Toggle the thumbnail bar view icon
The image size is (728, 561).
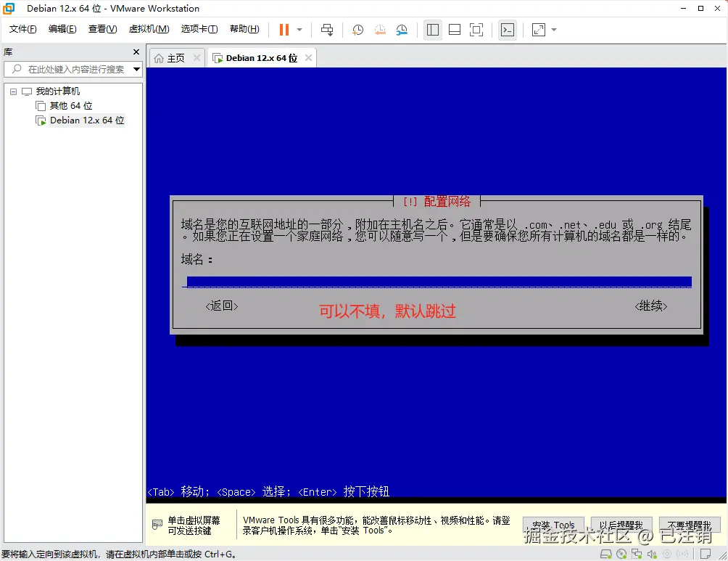(454, 30)
